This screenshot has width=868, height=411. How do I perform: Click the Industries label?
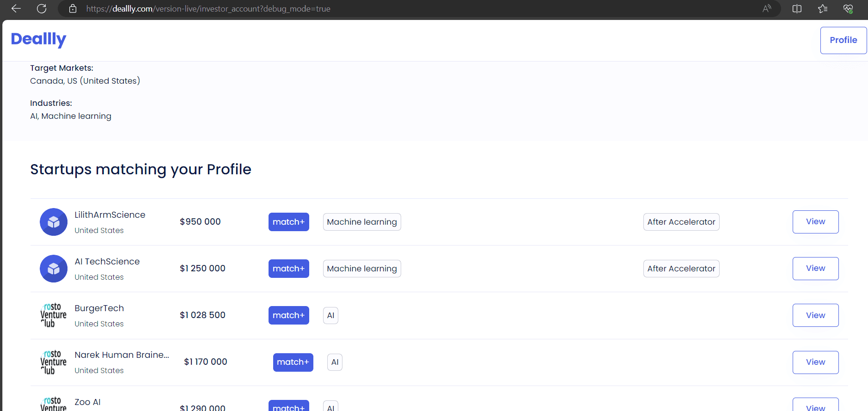click(x=51, y=103)
